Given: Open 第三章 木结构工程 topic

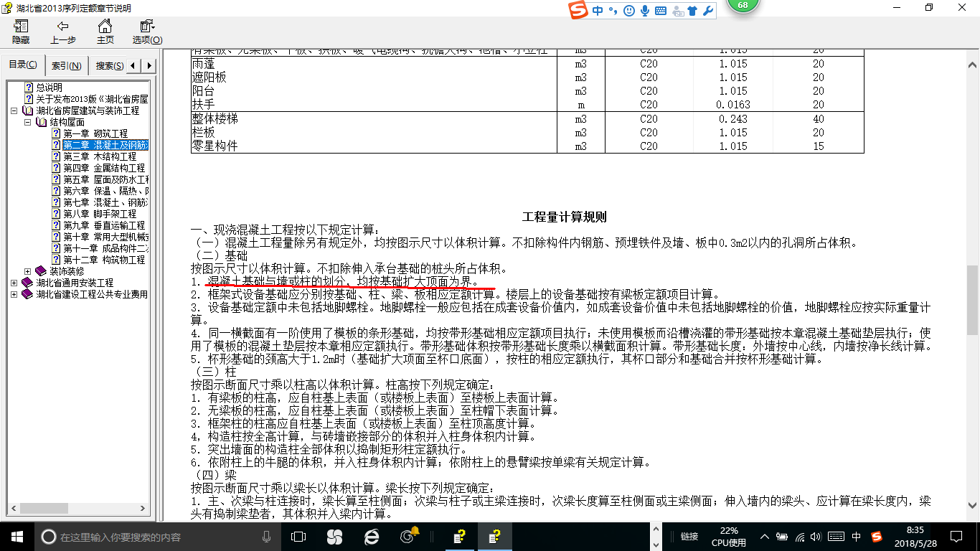Looking at the screenshot, I should pos(100,156).
